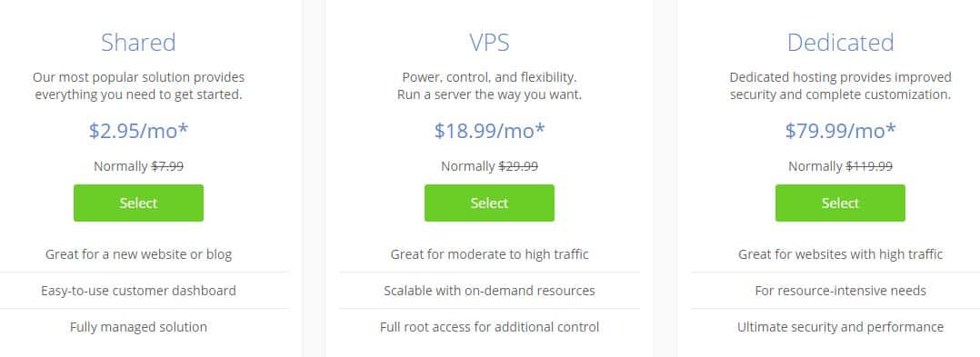Click the $79.99/mo* price
980x357 pixels.
840,131
